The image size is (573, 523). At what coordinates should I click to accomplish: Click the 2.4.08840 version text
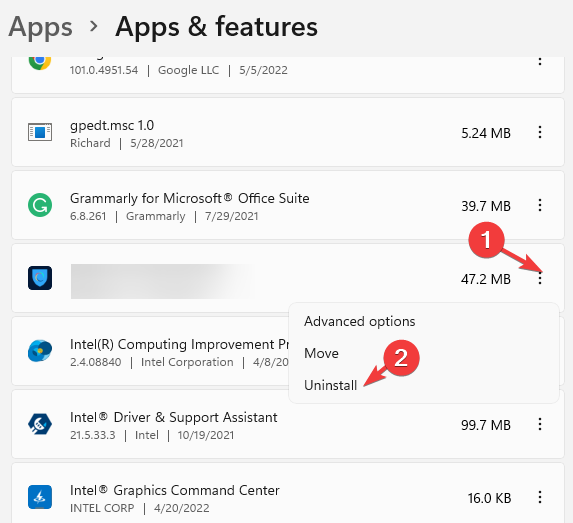click(95, 362)
